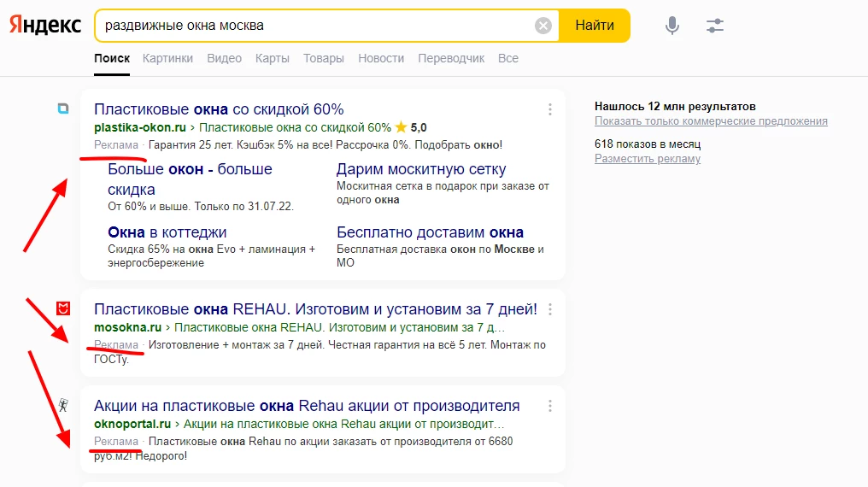This screenshot has height=487, width=868.
Task: Click the 5,0 star rating
Action: [411, 127]
